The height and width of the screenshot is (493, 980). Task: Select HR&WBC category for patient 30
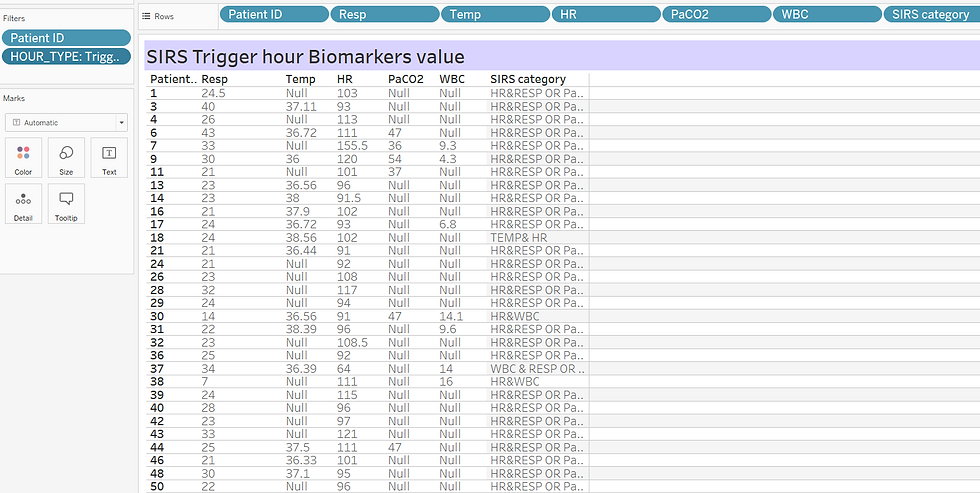515,316
